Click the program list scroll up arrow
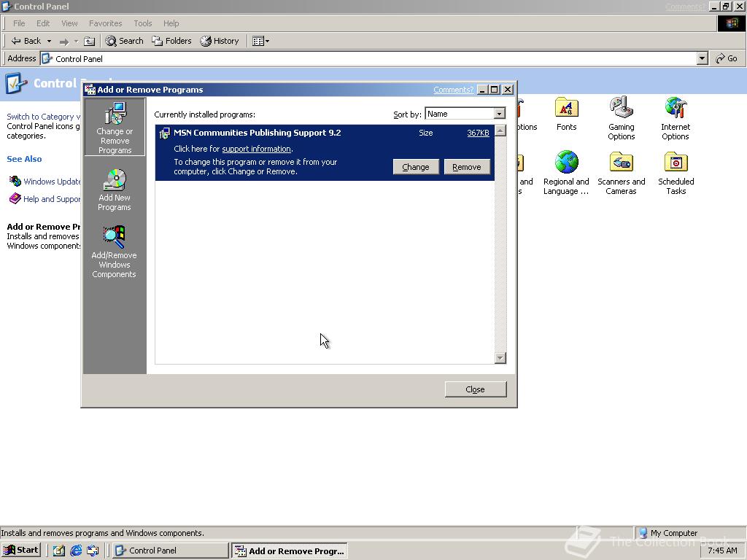This screenshot has height=560, width=747. click(500, 131)
